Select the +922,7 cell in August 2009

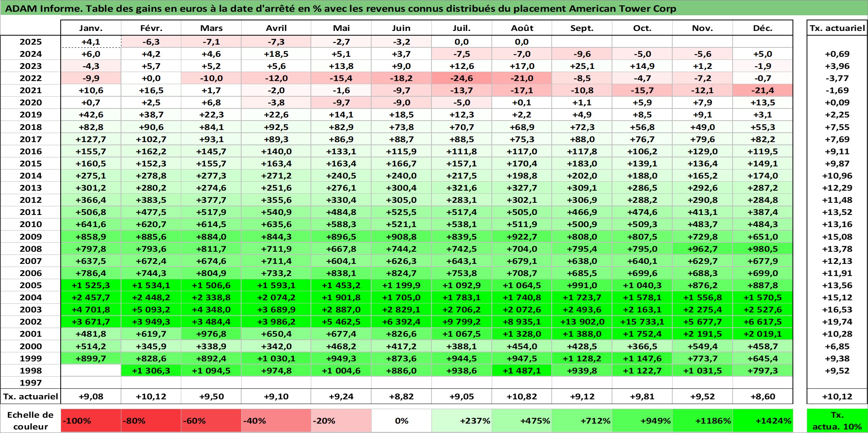coord(522,237)
